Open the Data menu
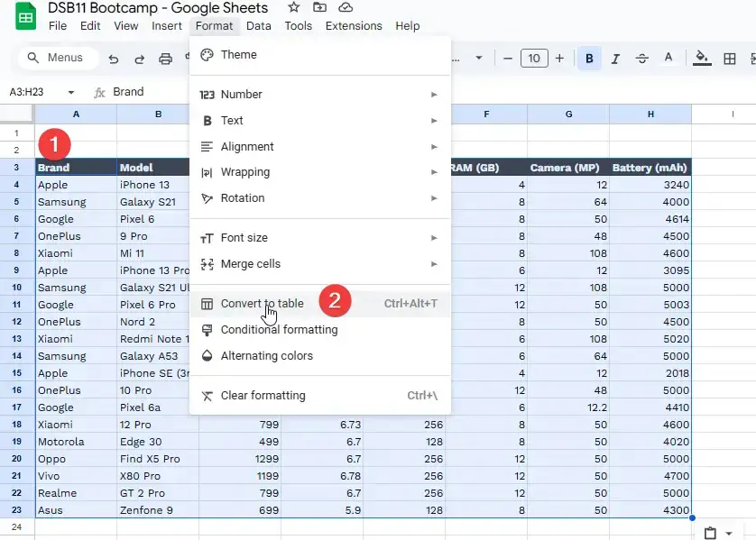This screenshot has height=540, width=756. [x=258, y=26]
